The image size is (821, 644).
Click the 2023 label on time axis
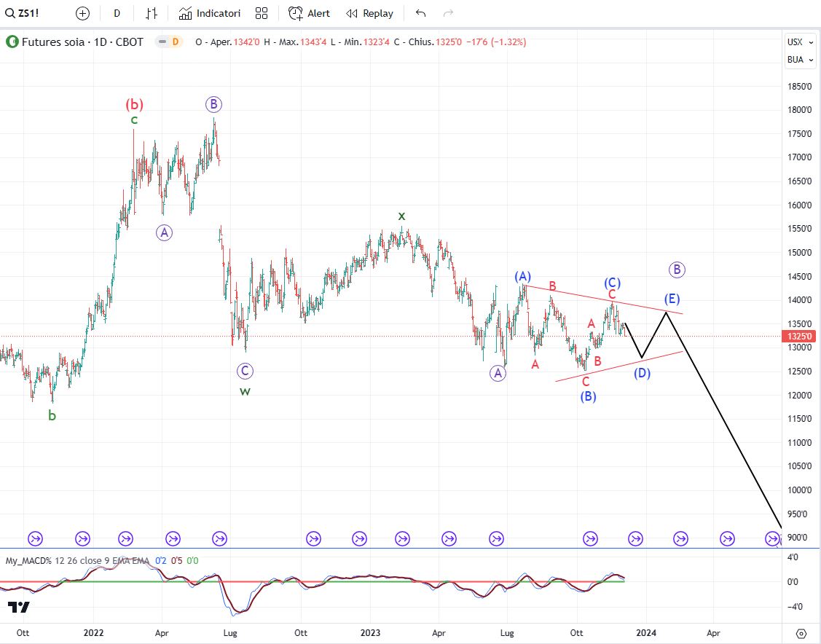pyautogui.click(x=371, y=633)
